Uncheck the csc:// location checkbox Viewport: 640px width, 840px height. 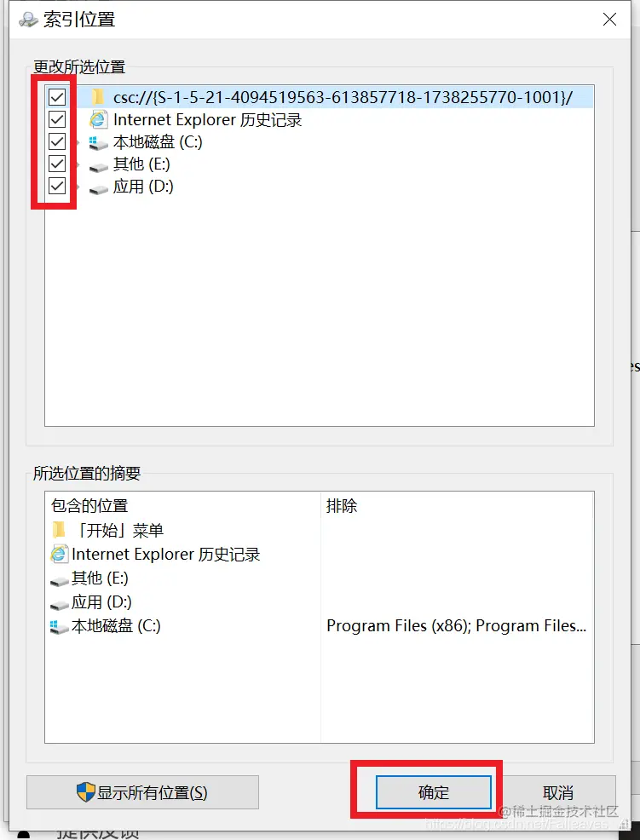pyautogui.click(x=57, y=97)
